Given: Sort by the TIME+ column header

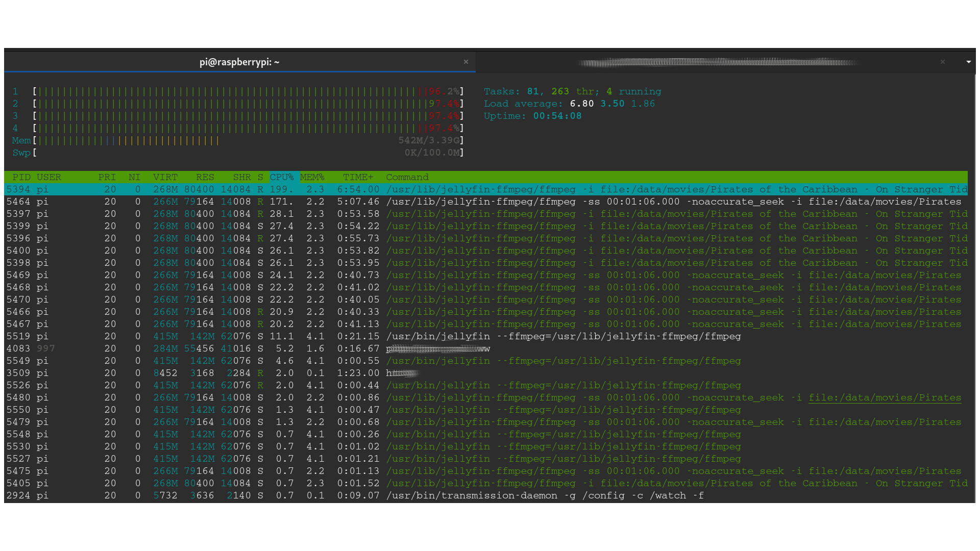Looking at the screenshot, I should click(x=358, y=177).
